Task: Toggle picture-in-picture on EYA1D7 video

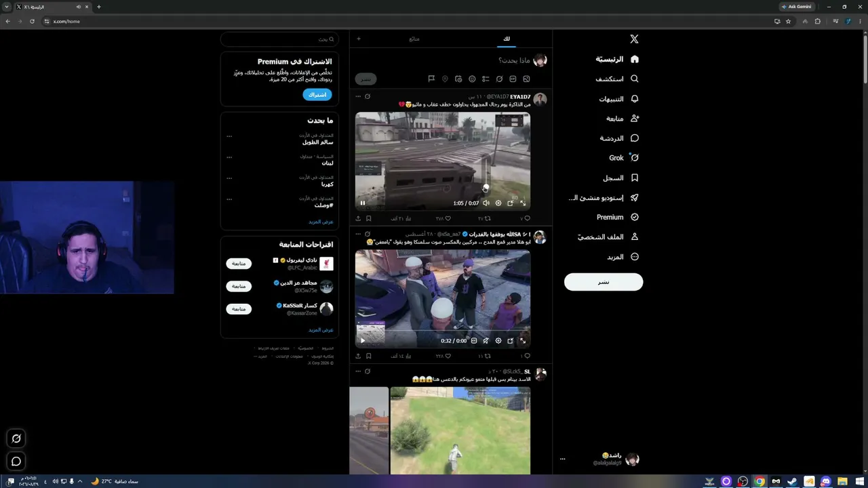Action: (x=511, y=203)
